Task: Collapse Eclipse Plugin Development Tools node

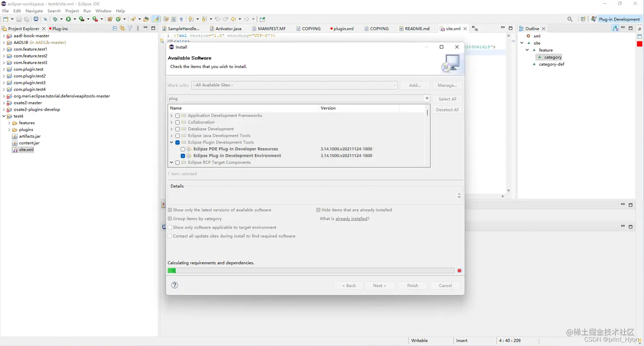Action: 172,143
